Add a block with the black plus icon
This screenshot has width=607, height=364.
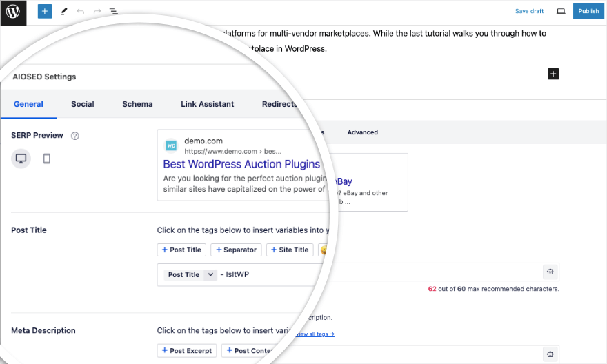(553, 74)
